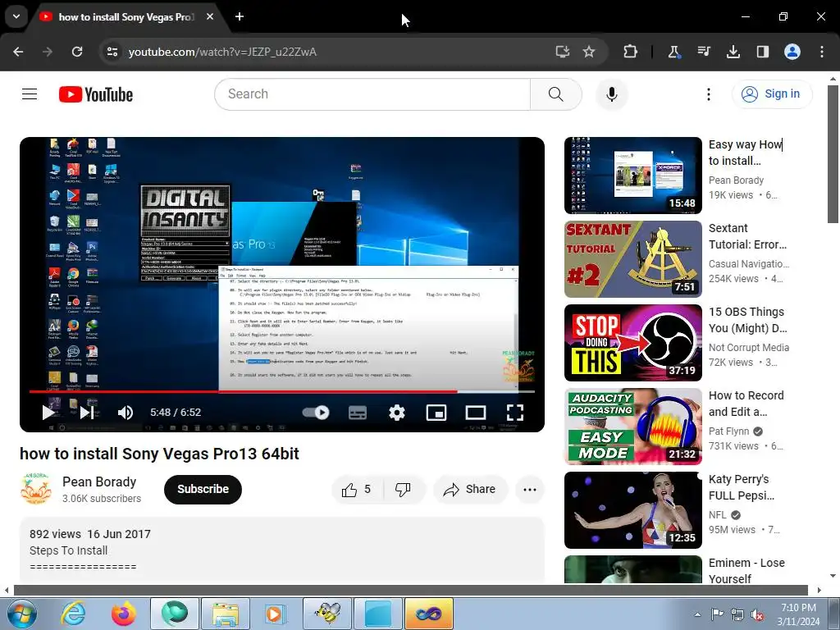Open video player settings gear
The image size is (840, 630).
point(396,412)
